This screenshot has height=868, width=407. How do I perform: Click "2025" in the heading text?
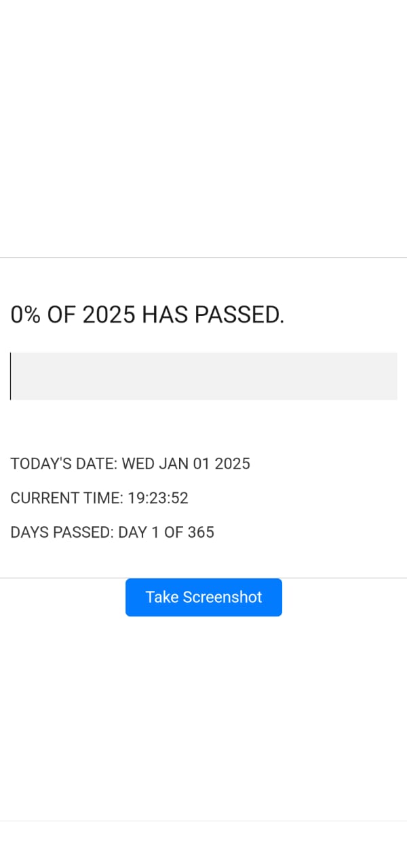tap(109, 315)
